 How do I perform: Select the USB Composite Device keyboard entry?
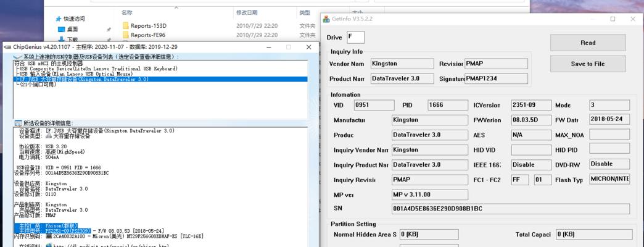tap(97, 69)
